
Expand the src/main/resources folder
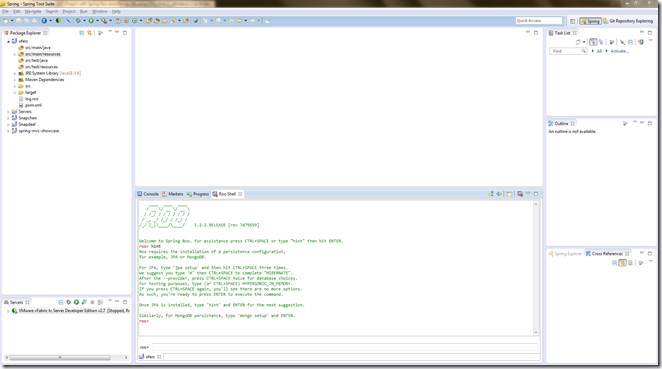tap(15, 54)
